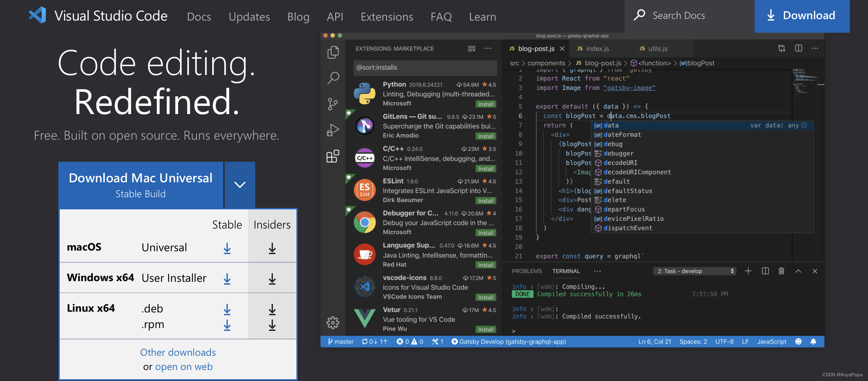
Task: Click the @sort:installs extension search box
Action: 425,68
